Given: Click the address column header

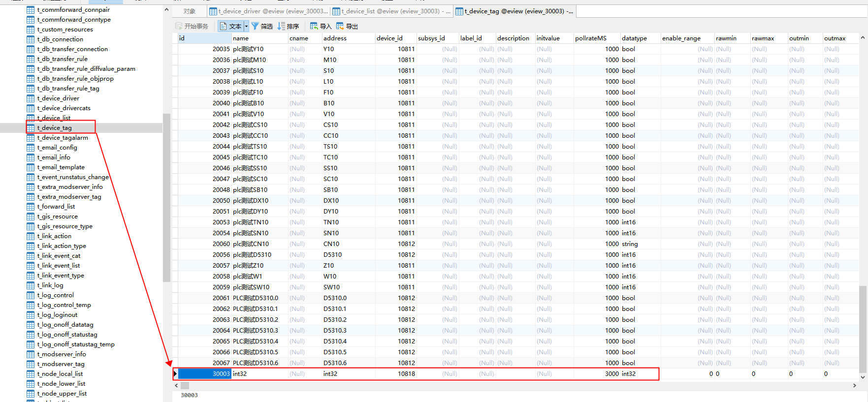Looking at the screenshot, I should (348, 38).
